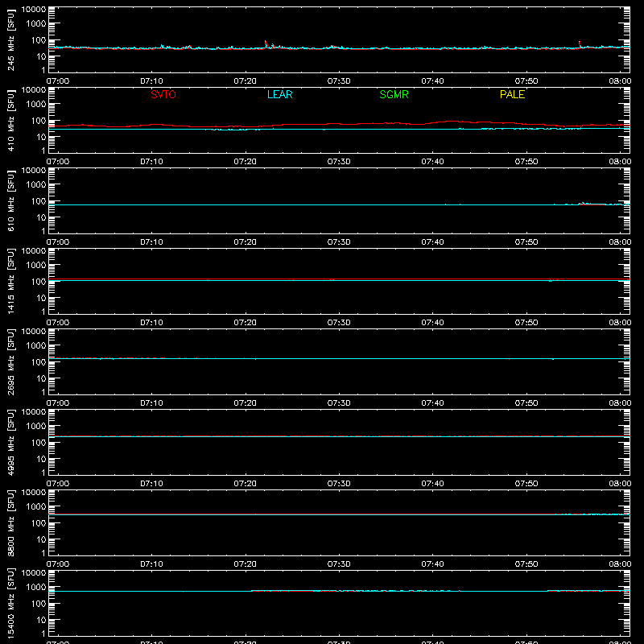Click 07:10 time label under 410 MHz plot
This screenshot has height=644, width=644.
pyautogui.click(x=151, y=162)
